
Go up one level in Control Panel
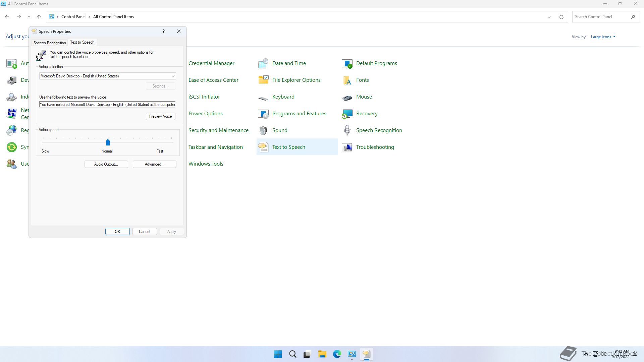tap(39, 17)
